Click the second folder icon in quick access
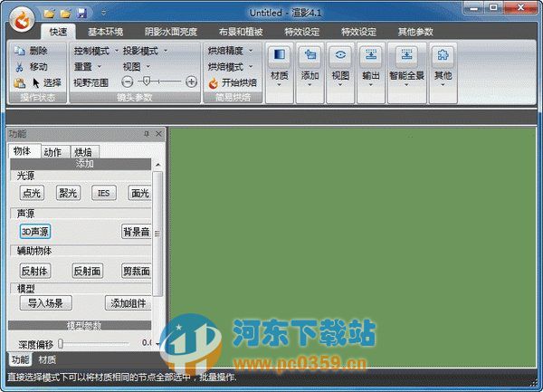Screen dimensions: 543x392 tap(65, 14)
